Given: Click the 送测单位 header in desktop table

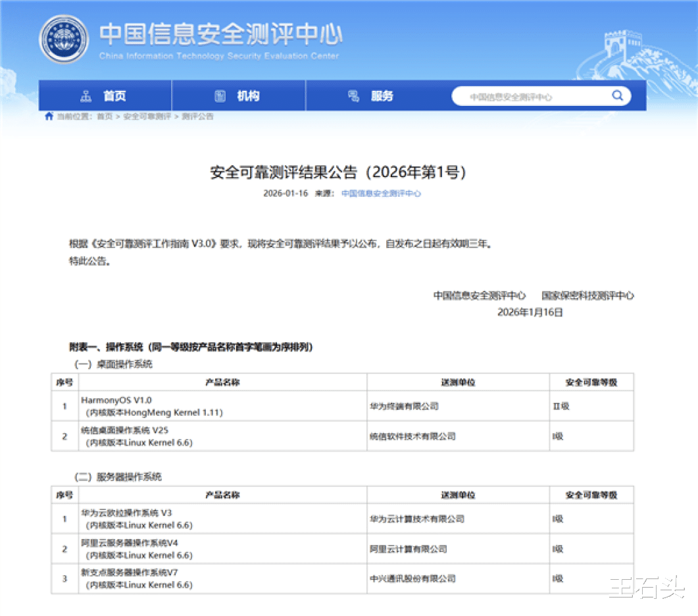Looking at the screenshot, I should pyautogui.click(x=458, y=382).
